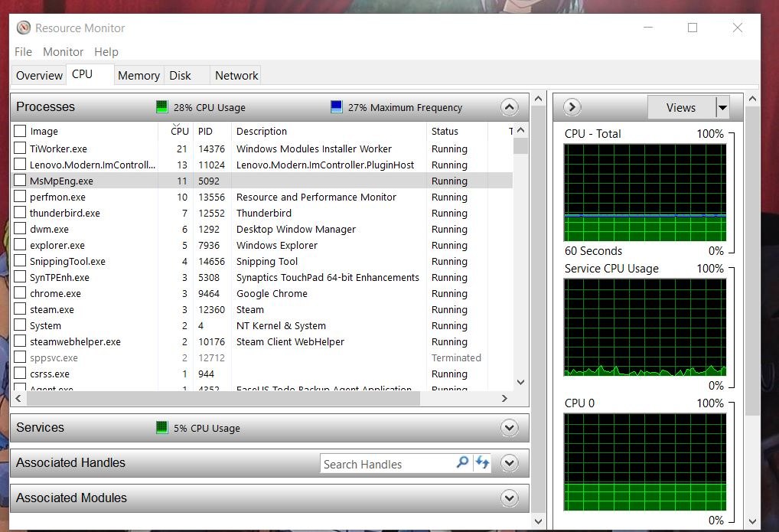Screen dimensions: 779x532
Task: Click process list scroll up arrow
Action: (x=520, y=130)
